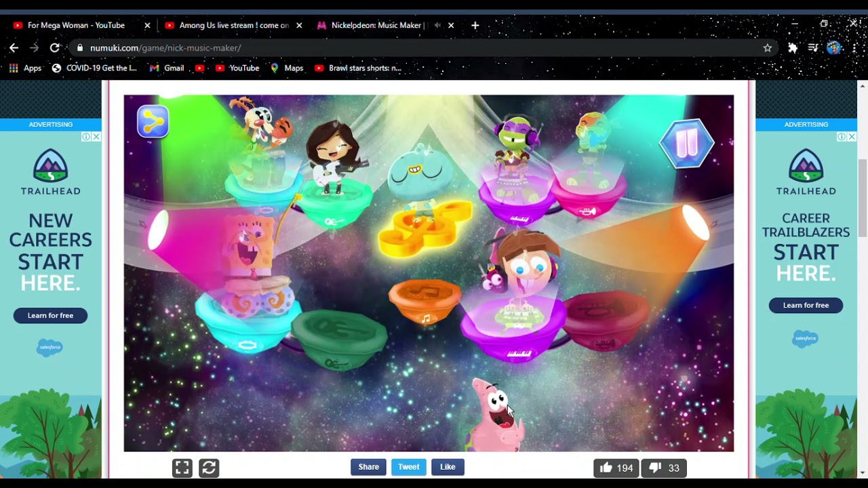Pick the Patrick Star character at bottom
The image size is (868, 488).
[498, 415]
